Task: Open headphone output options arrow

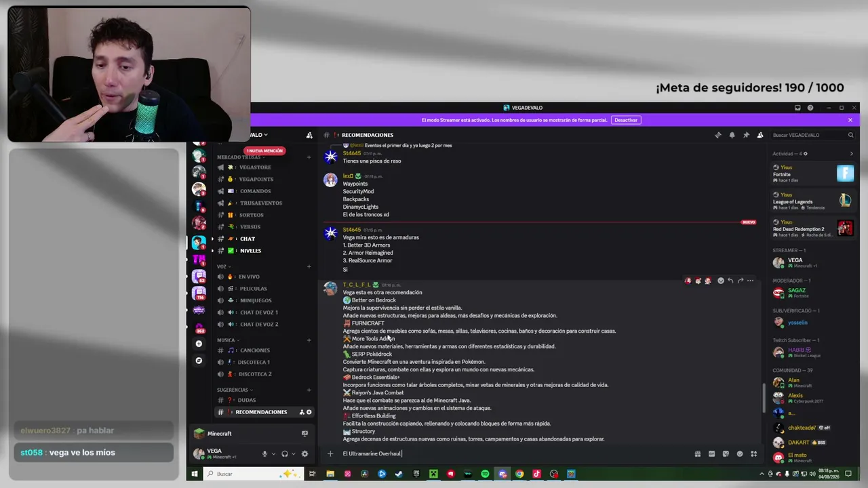Action: tap(294, 453)
